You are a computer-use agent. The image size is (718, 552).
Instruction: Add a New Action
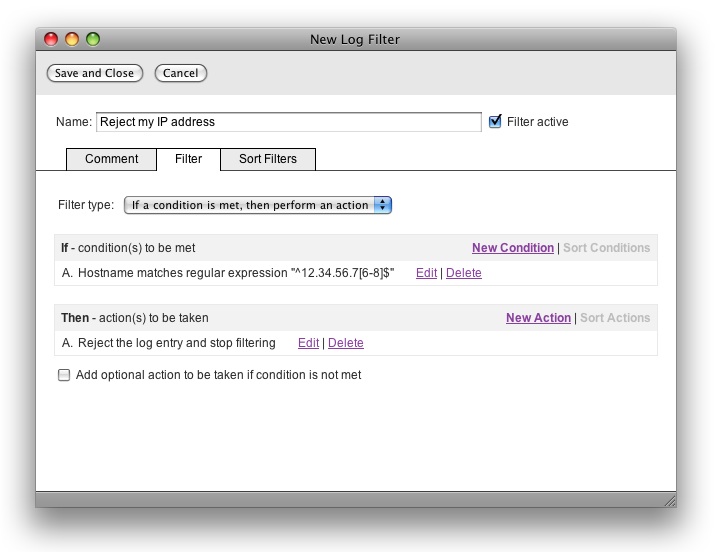538,318
